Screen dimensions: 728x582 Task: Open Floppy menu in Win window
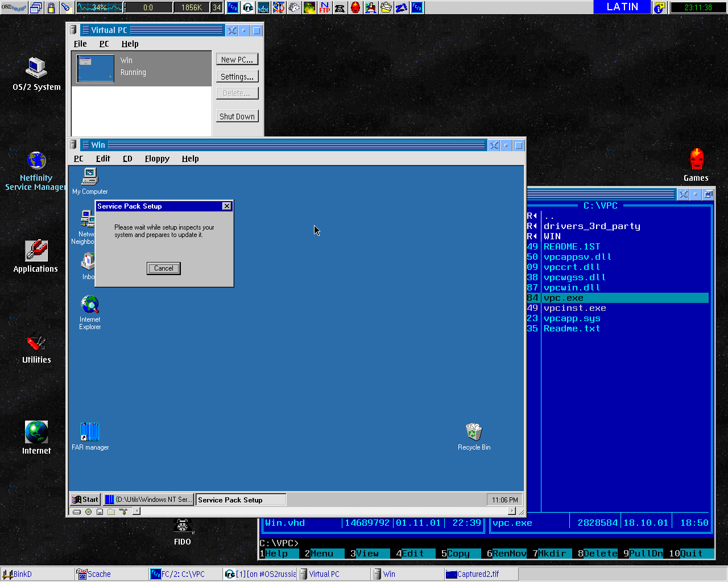point(157,159)
